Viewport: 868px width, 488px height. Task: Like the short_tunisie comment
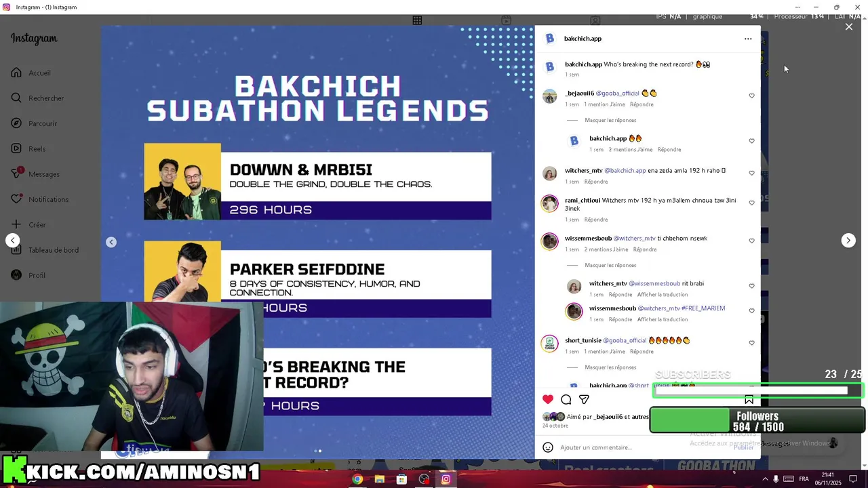point(751,343)
